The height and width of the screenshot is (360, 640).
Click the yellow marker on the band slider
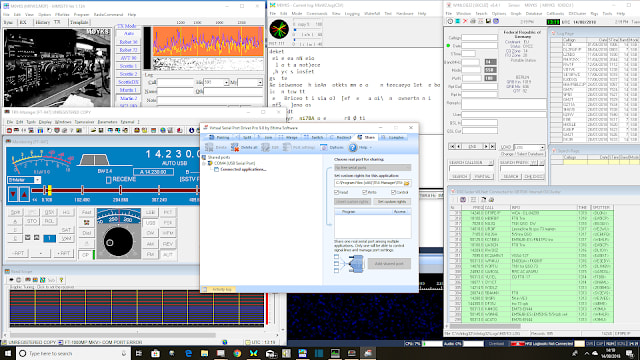click(x=49, y=190)
